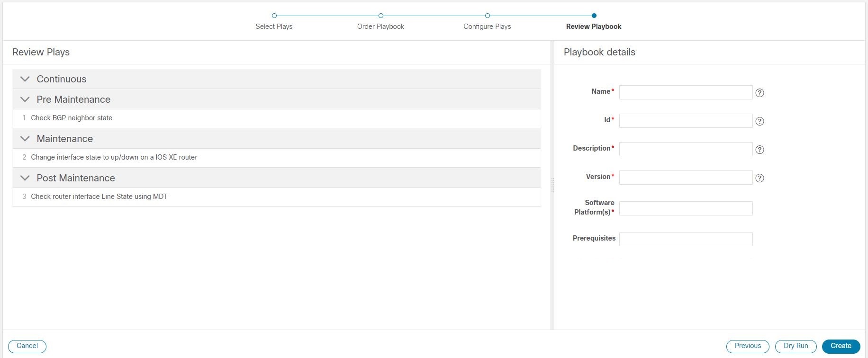Focus the Prerequisites input field
The width and height of the screenshot is (868, 358).
pyautogui.click(x=686, y=239)
